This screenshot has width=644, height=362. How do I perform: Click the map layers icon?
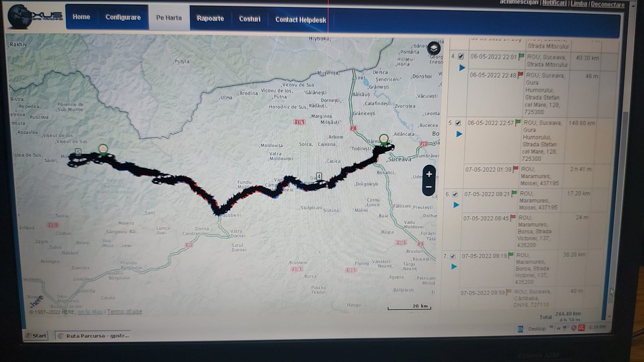click(434, 49)
